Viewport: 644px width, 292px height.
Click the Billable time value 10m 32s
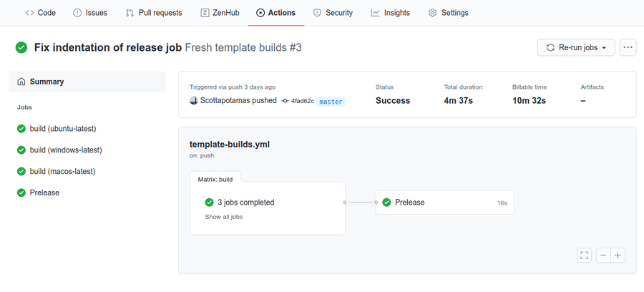pyautogui.click(x=529, y=101)
